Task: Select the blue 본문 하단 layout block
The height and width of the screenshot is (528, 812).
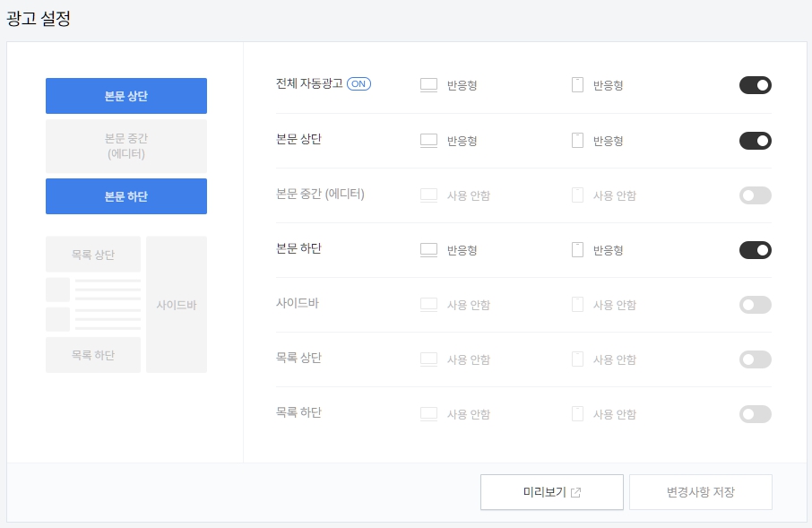Action: coord(126,196)
